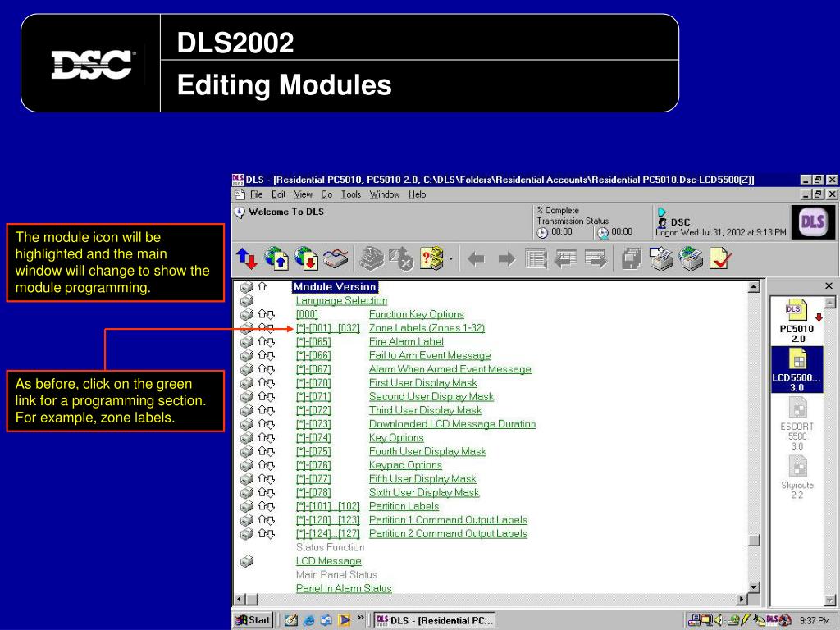This screenshot has width=840, height=630.
Task: Click the 9:37 PM taskbar clock
Action: click(x=815, y=620)
